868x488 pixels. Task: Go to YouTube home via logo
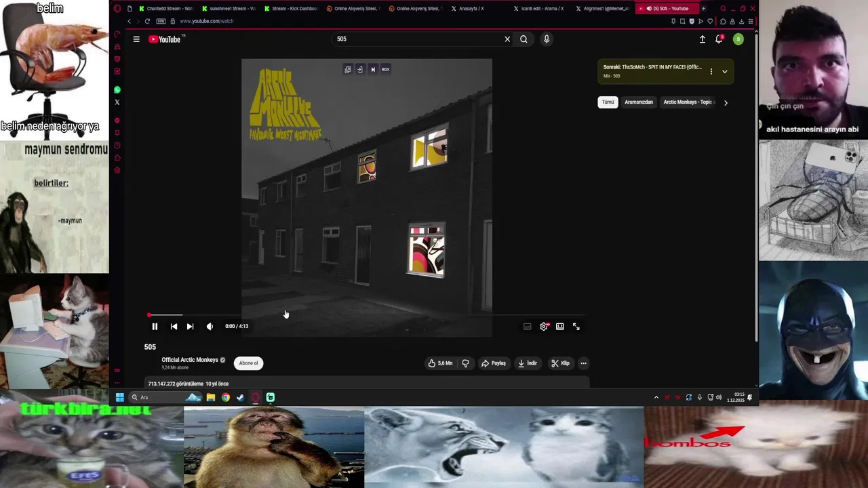[x=166, y=39]
